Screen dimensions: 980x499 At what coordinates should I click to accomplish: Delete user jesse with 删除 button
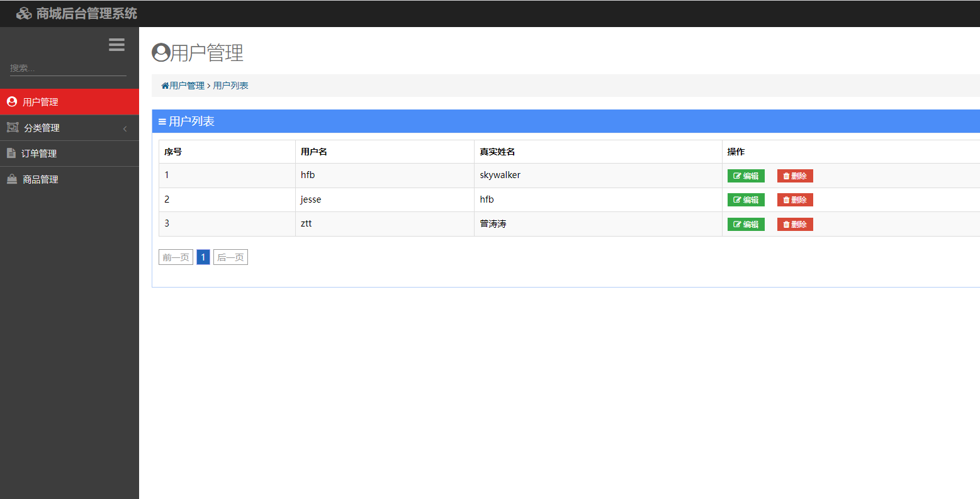(x=795, y=199)
